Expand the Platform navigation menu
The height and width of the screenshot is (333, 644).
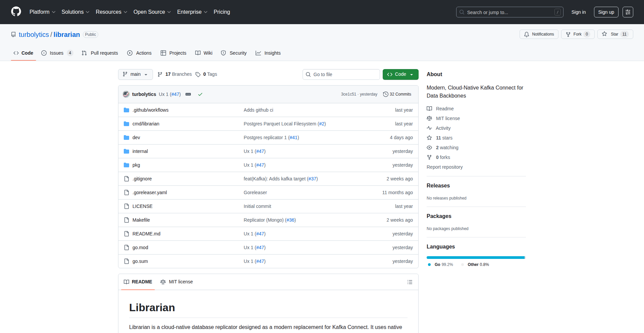(x=42, y=12)
